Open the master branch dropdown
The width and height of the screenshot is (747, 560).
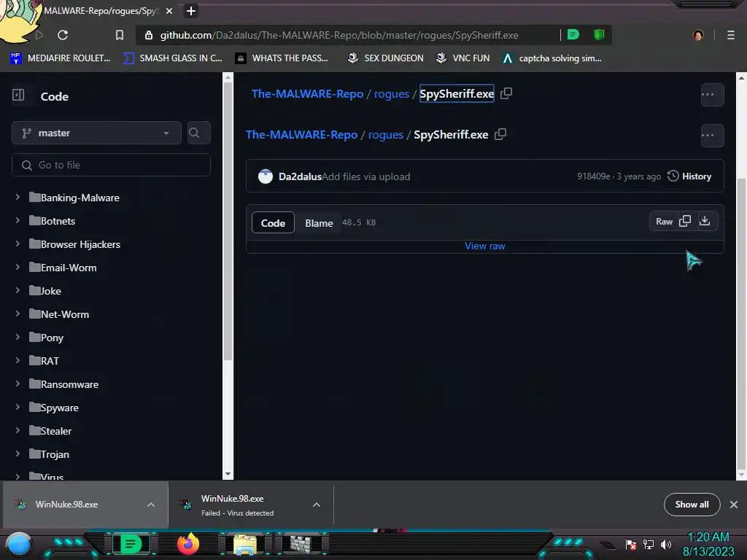click(x=96, y=133)
